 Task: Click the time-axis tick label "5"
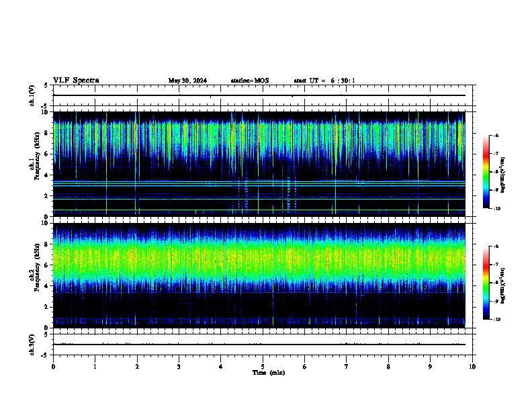coord(263,367)
